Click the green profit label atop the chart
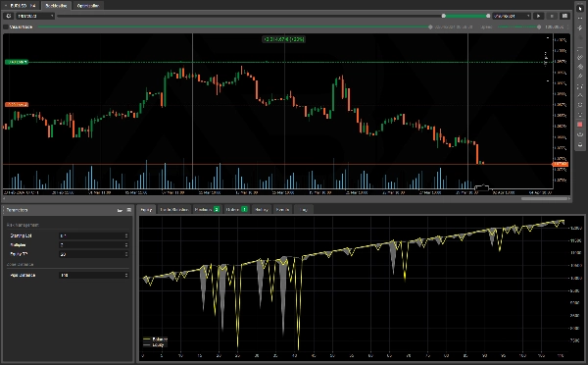 tap(283, 39)
